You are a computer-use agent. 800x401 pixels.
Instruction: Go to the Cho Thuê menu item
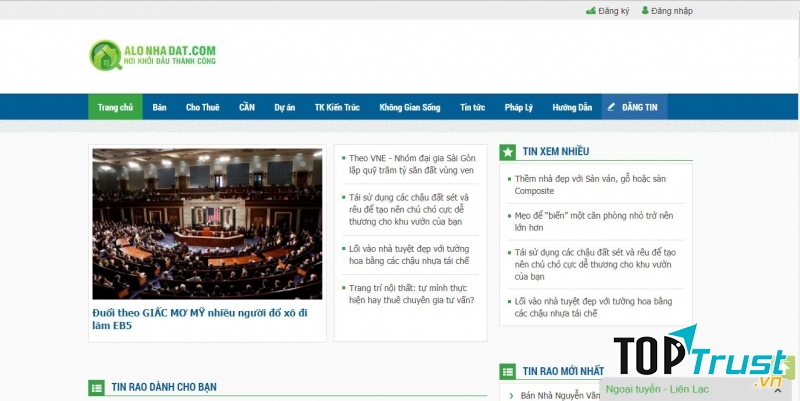(x=202, y=107)
